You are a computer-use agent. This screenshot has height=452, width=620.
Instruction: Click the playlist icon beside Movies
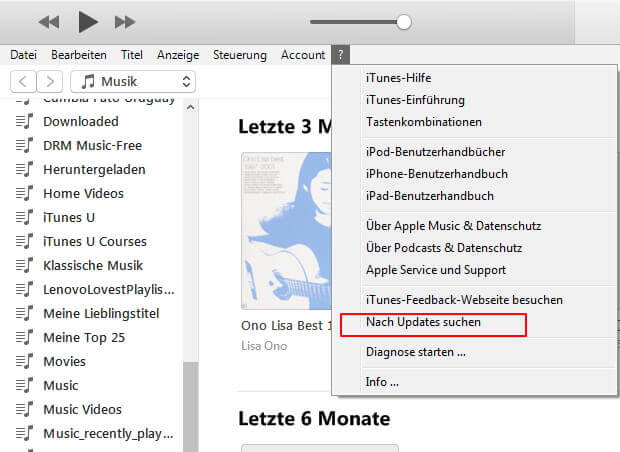point(25,361)
